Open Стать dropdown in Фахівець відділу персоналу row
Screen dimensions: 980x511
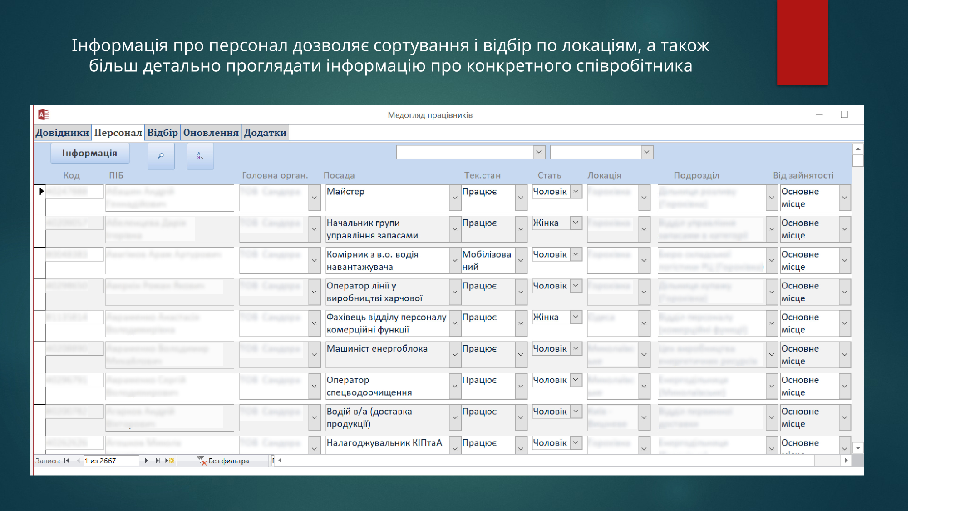(576, 317)
